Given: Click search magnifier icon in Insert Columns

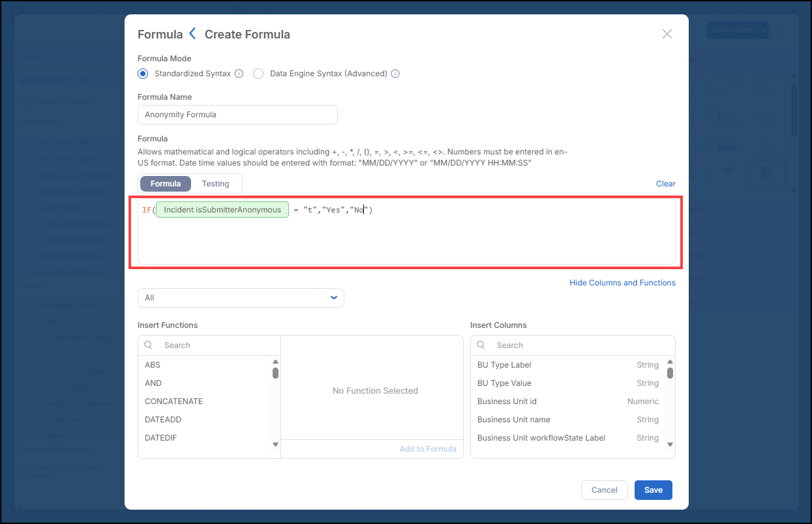Looking at the screenshot, I should click(482, 345).
